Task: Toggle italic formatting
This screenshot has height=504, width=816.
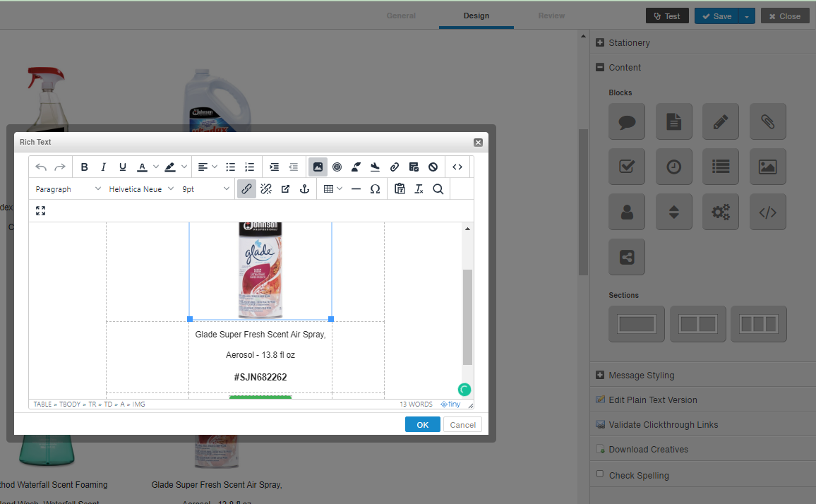Action: 103,167
